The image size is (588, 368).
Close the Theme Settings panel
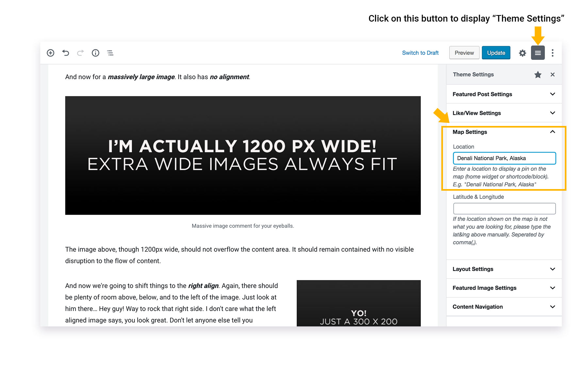(552, 74)
